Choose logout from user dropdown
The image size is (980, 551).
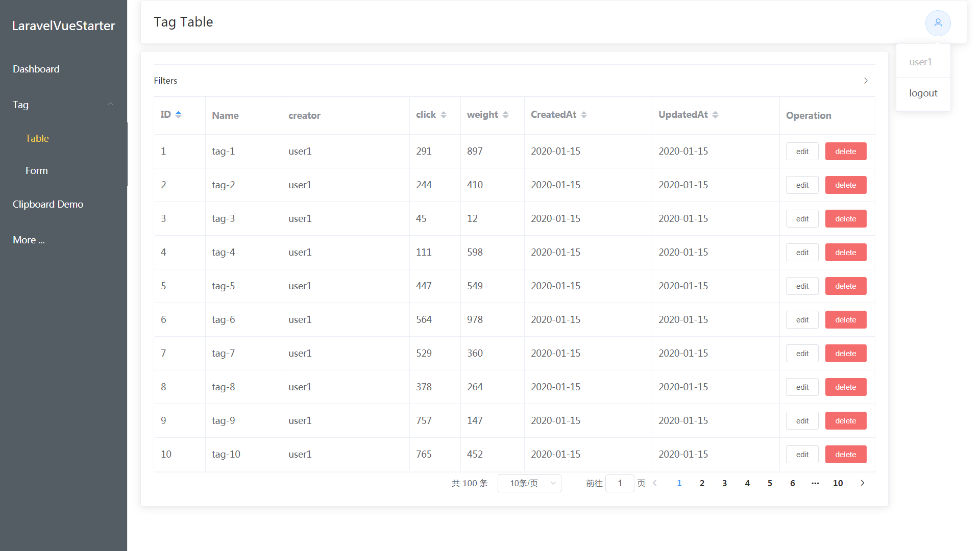pos(923,93)
